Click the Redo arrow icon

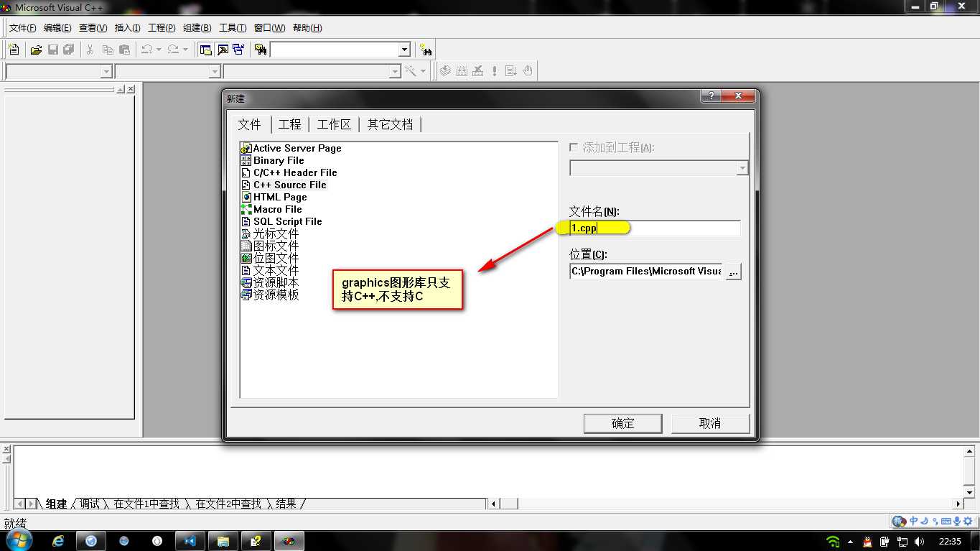[x=173, y=50]
